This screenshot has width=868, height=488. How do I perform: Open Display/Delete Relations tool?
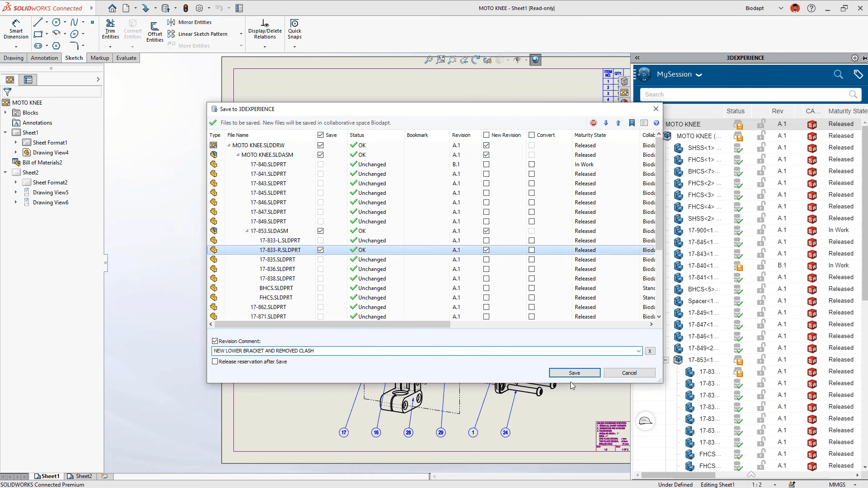[265, 29]
